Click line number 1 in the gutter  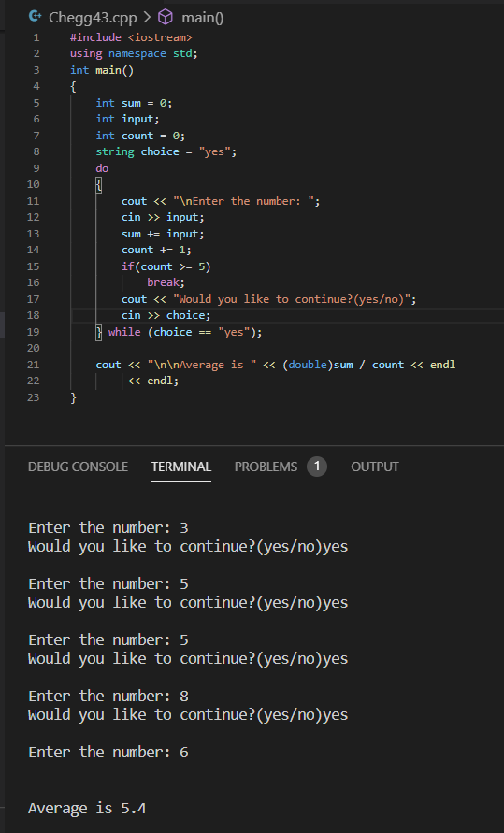pos(36,37)
